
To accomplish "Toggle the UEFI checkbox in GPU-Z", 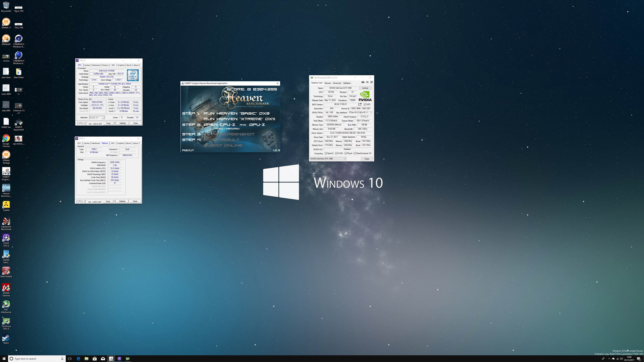I will 365,104.
